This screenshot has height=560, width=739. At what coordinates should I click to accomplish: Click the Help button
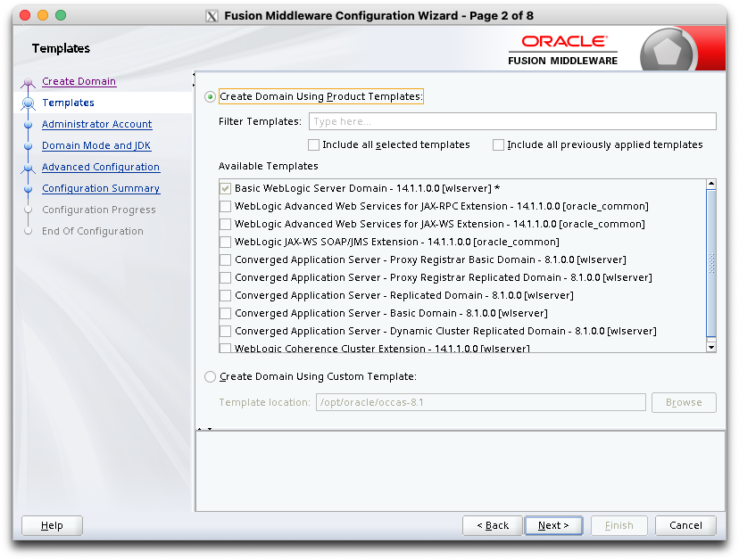pos(52,525)
